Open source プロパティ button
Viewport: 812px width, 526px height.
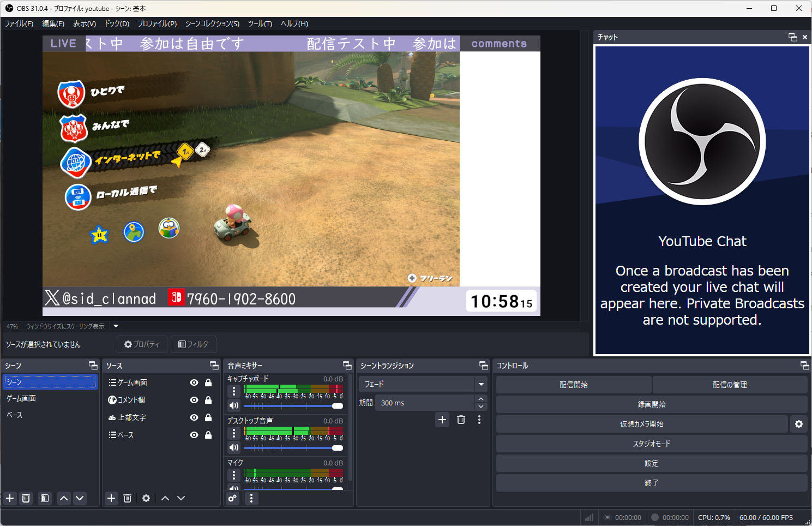click(x=142, y=344)
